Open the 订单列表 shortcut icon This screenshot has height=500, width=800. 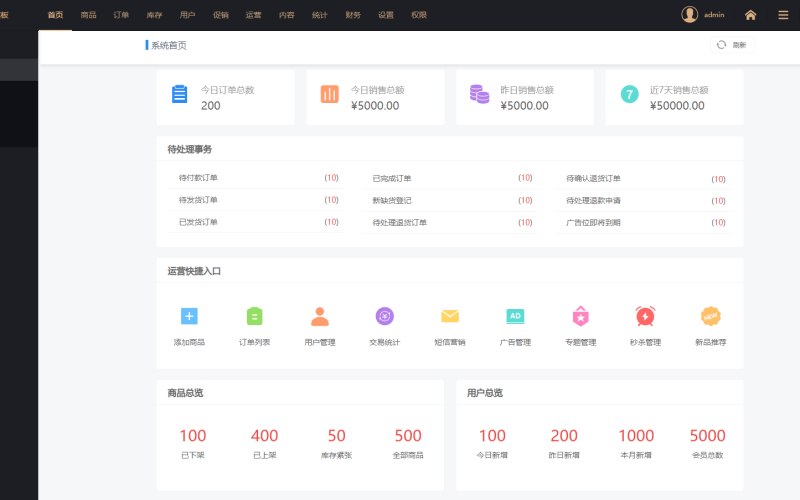point(254,316)
